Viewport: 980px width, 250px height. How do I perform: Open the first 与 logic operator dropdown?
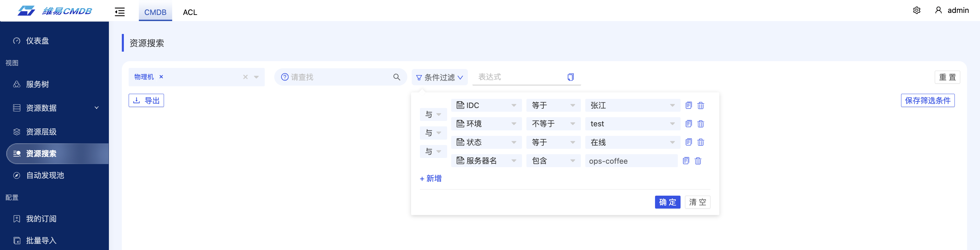tap(433, 114)
